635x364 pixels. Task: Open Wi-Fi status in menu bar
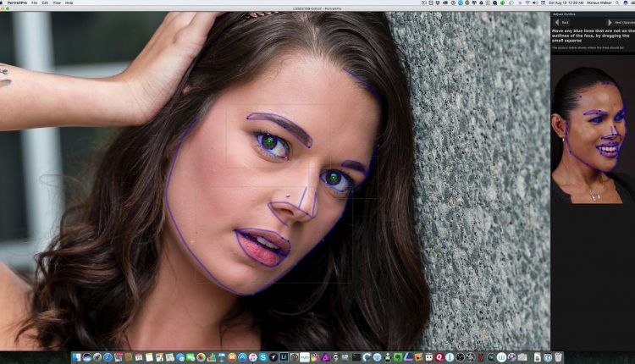coord(527,3)
